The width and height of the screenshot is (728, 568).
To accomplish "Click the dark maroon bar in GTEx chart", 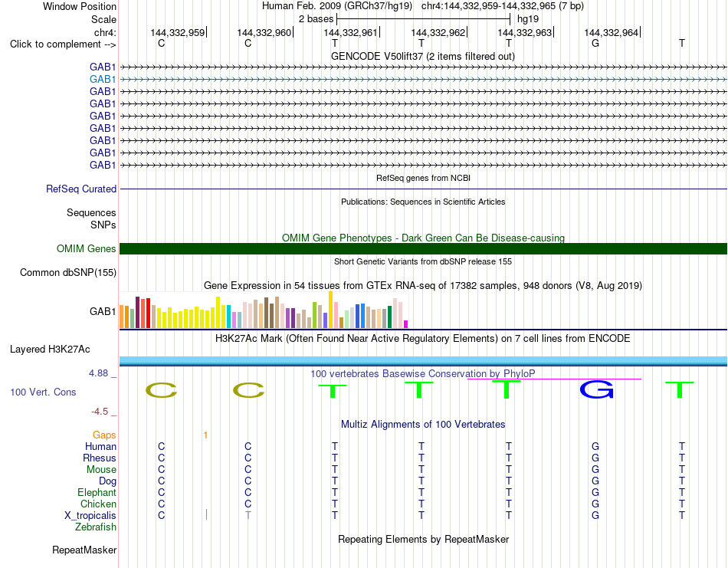I will tap(137, 313).
